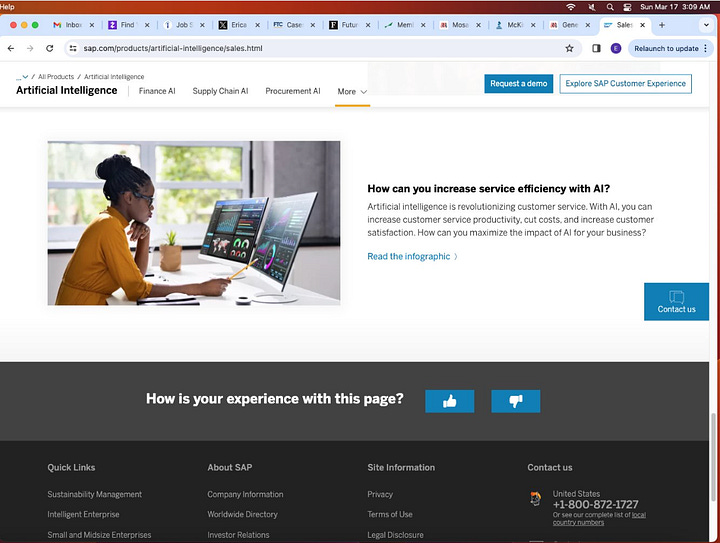Click the Help menu in the macOS menu bar
This screenshot has width=720, height=543.
coord(7,7)
